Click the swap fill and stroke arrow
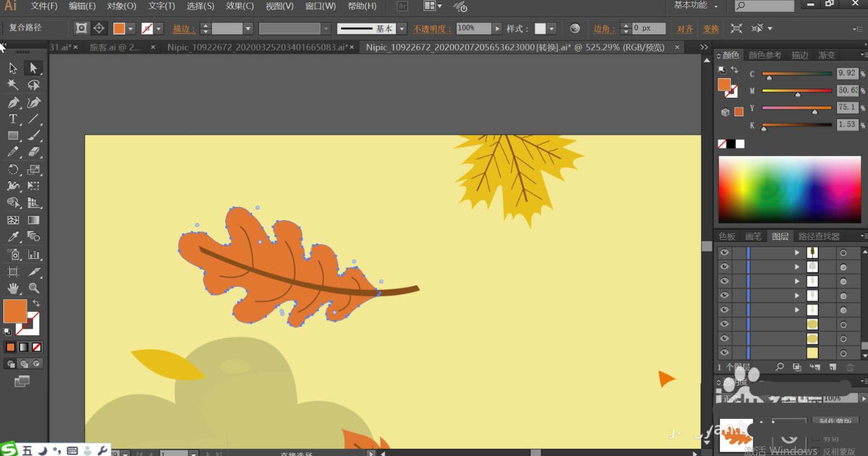868x456 pixels. (36, 303)
